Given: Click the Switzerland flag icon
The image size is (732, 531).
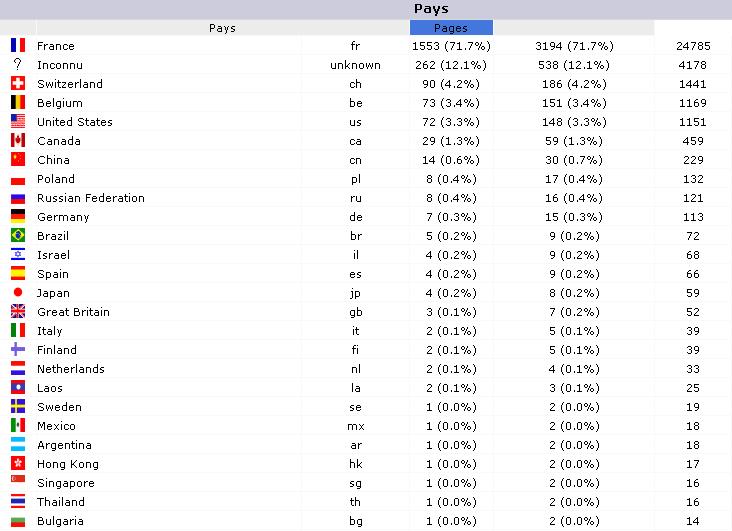Looking at the screenshot, I should [18, 84].
